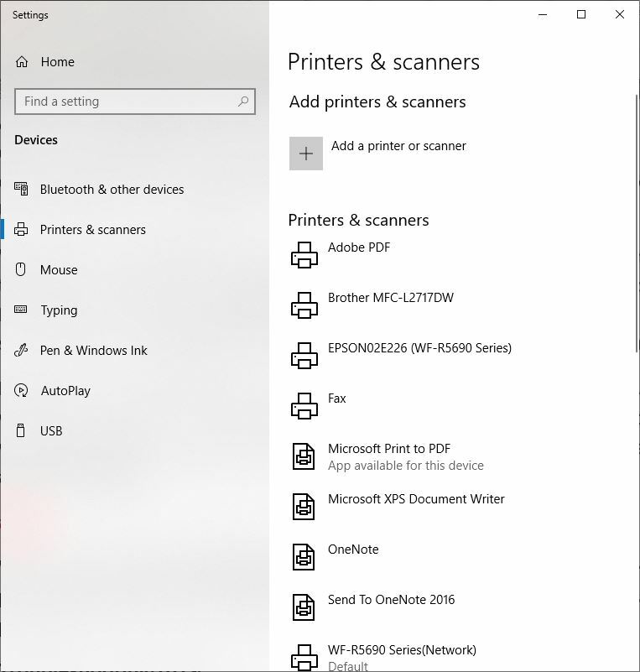The width and height of the screenshot is (640, 672).
Task: Click the plus icon to add printer
Action: pyautogui.click(x=306, y=154)
